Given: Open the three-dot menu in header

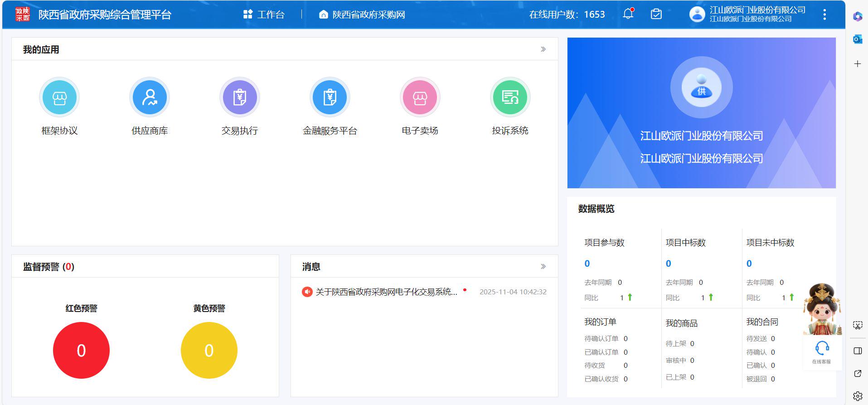Looking at the screenshot, I should click(x=824, y=15).
